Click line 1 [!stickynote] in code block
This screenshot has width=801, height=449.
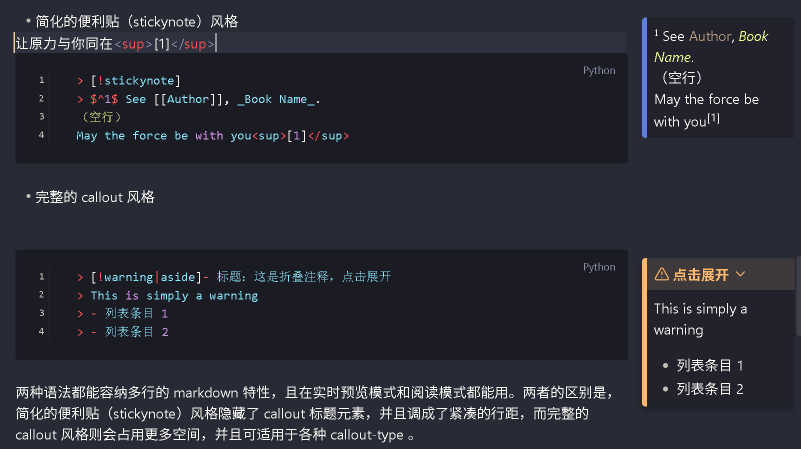(x=129, y=81)
